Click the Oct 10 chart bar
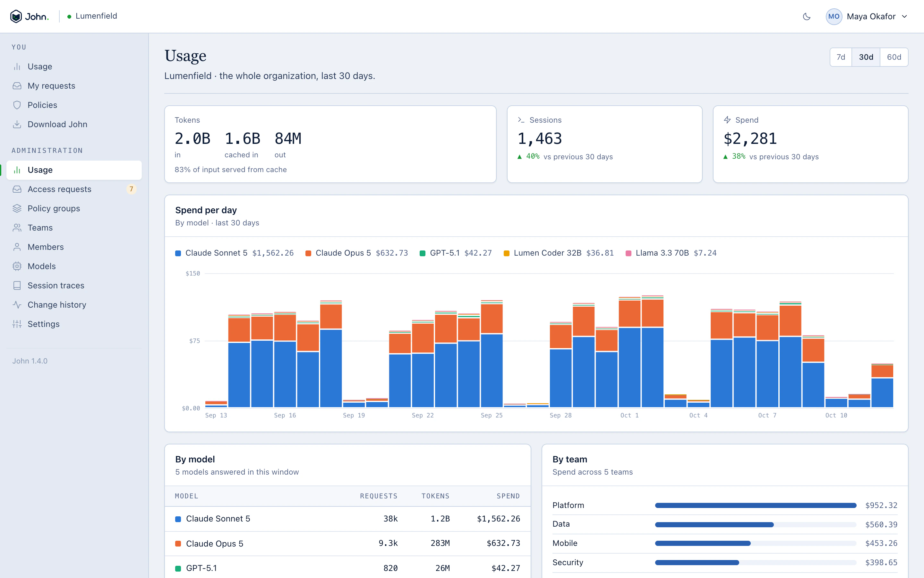The image size is (924, 578). tap(836, 402)
